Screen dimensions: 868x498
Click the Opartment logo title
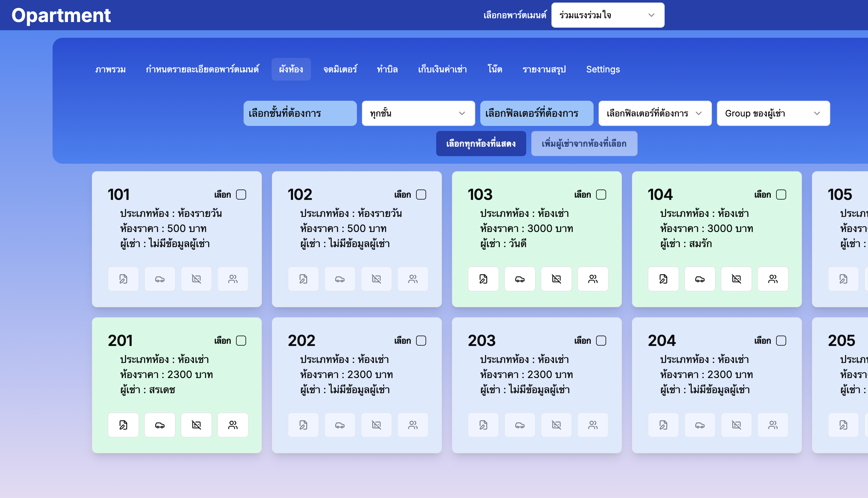coord(61,15)
